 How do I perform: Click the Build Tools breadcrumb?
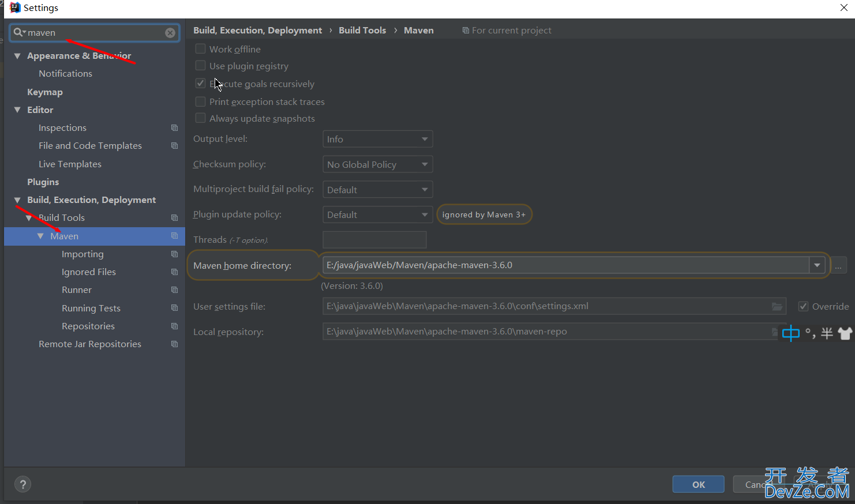[x=362, y=31]
